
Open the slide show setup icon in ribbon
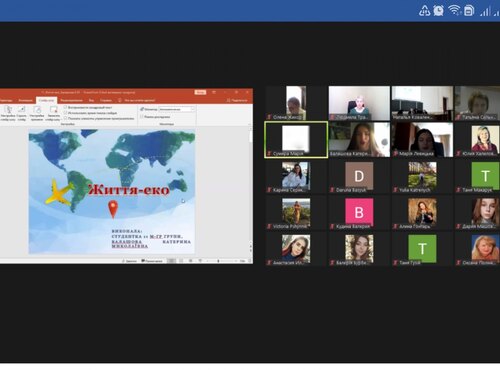click(x=8, y=113)
